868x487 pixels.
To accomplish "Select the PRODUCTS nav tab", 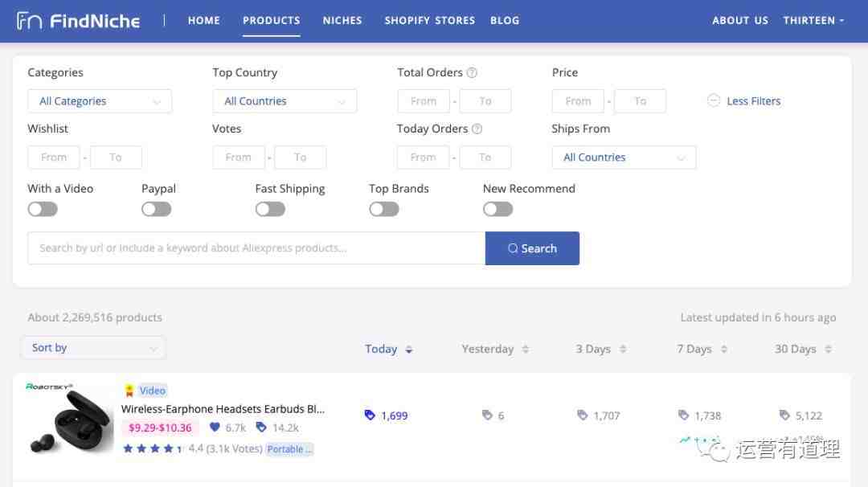I will click(272, 20).
